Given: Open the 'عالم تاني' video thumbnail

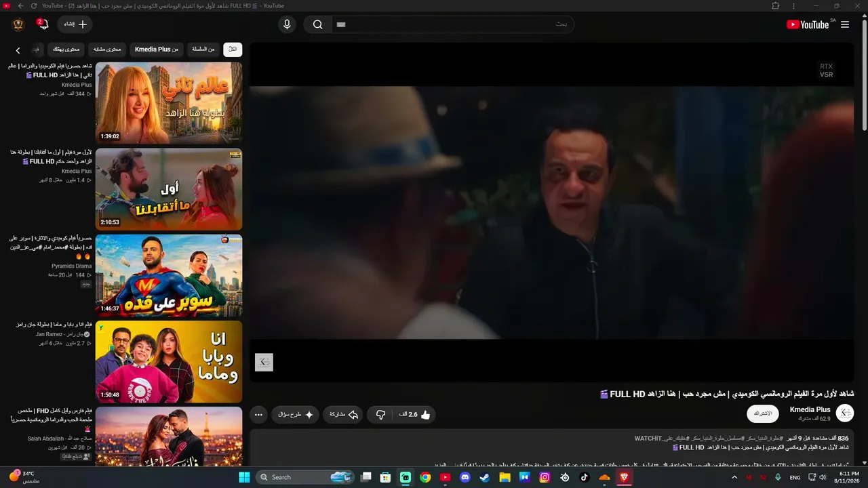Looking at the screenshot, I should tap(169, 103).
